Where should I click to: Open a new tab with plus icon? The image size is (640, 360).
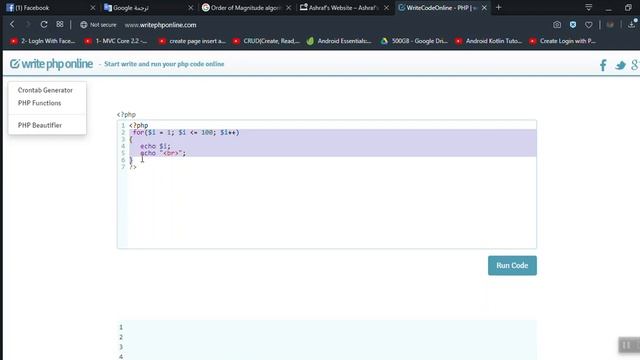498,7
